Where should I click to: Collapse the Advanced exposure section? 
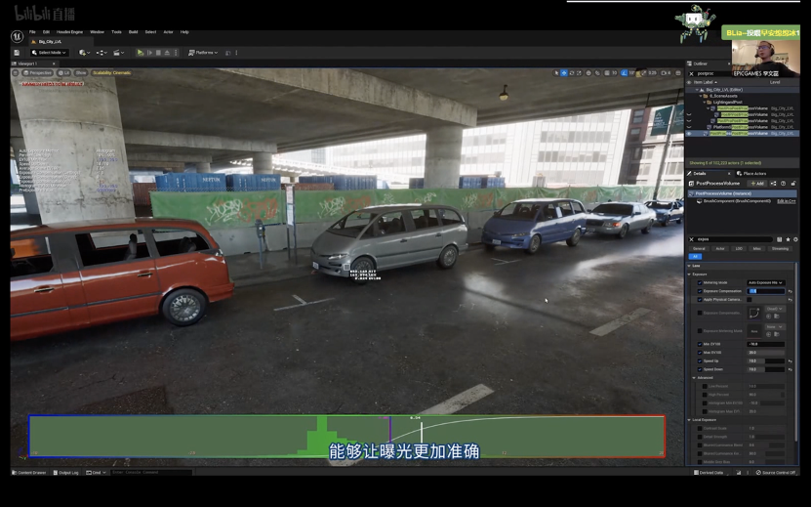[694, 377]
